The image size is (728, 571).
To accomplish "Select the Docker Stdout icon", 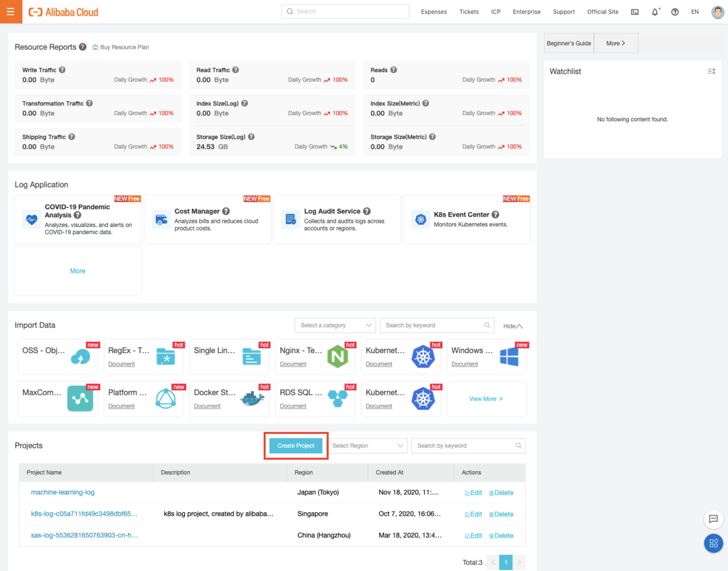I will pos(252,399).
